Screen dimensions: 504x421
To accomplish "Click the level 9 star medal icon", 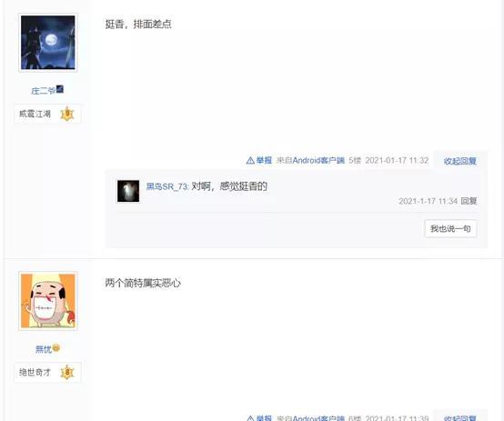I will 67,114.
